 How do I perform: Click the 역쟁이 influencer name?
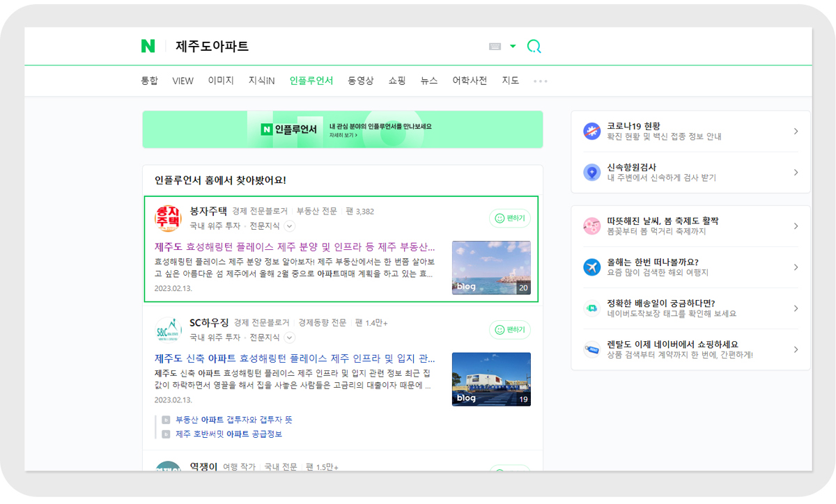[203, 466]
